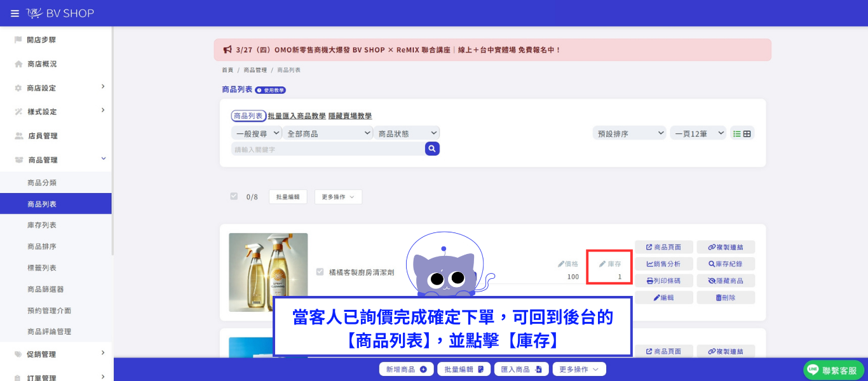868x381 pixels.
Task: Expand 更多操作 in the bottom bar
Action: pyautogui.click(x=579, y=370)
